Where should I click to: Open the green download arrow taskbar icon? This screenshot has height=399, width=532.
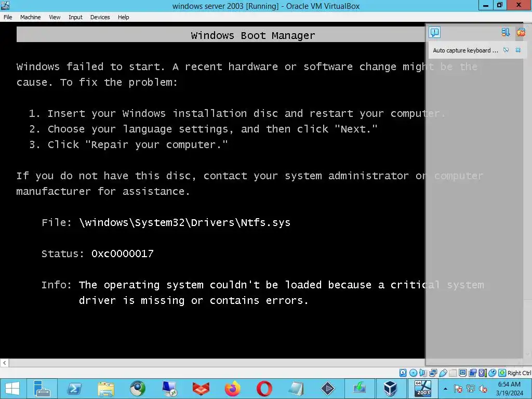coord(360,389)
